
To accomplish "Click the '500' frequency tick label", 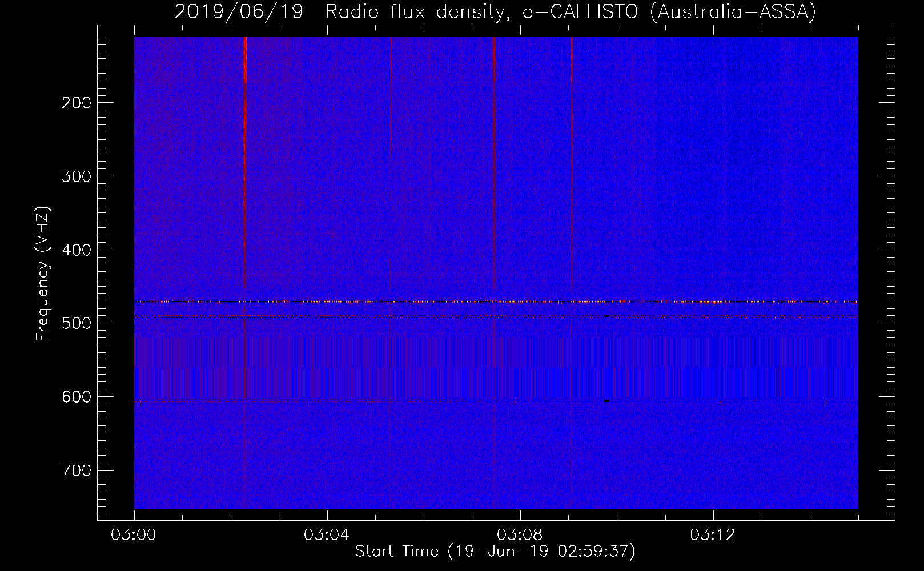I will point(76,323).
